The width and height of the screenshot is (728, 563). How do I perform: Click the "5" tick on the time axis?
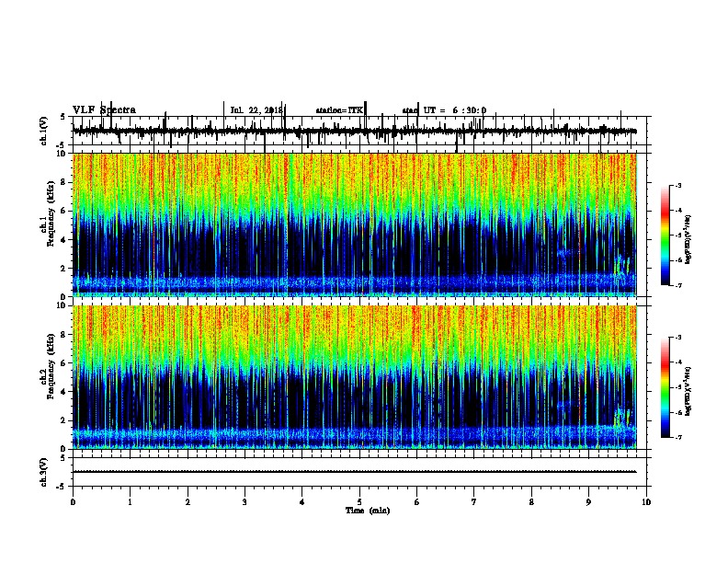(359, 502)
